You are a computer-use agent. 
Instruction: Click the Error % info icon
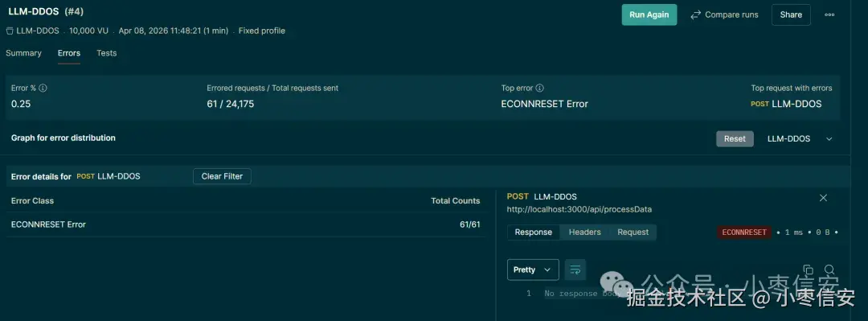43,88
